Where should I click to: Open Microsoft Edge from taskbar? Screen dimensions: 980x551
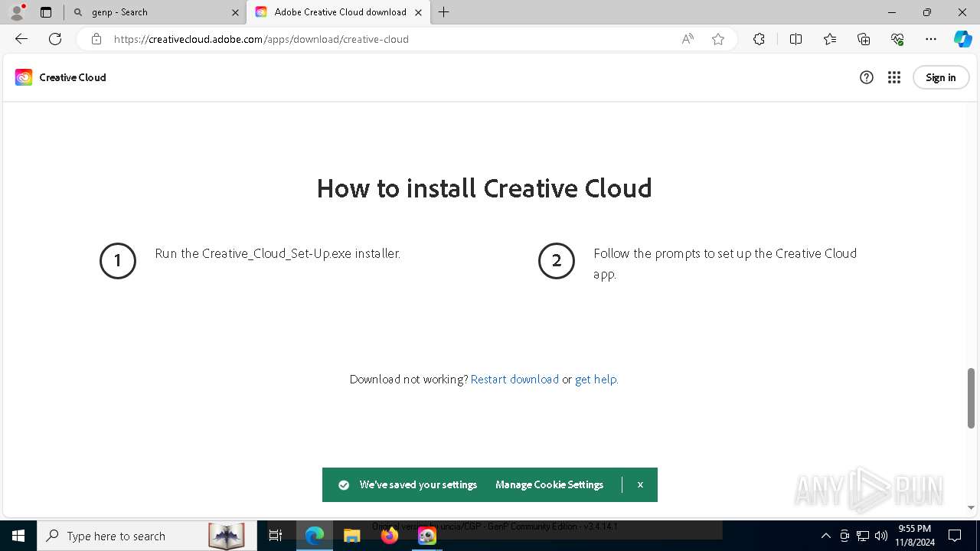[315, 536]
